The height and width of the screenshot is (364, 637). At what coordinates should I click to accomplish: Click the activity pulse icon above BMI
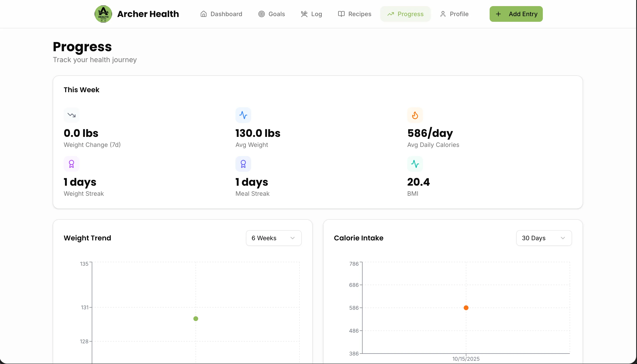pyautogui.click(x=415, y=164)
